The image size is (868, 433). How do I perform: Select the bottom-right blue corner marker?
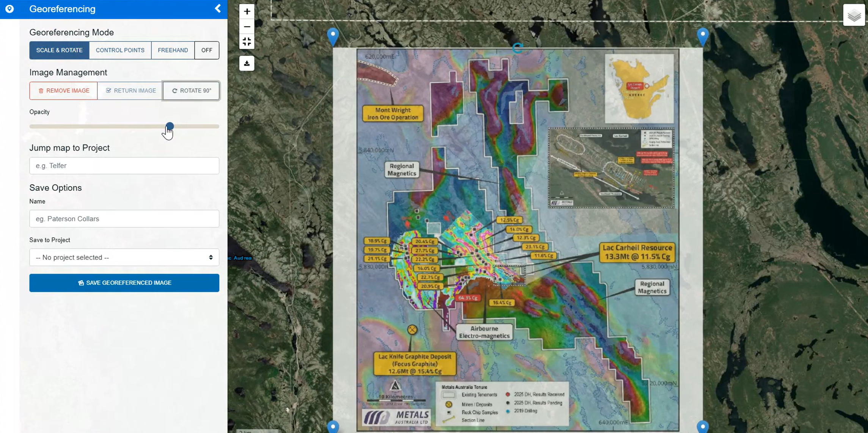point(703,426)
